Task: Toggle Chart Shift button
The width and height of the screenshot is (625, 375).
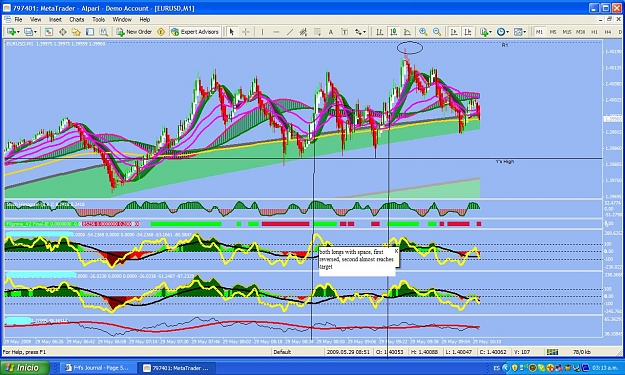Action: (468, 32)
